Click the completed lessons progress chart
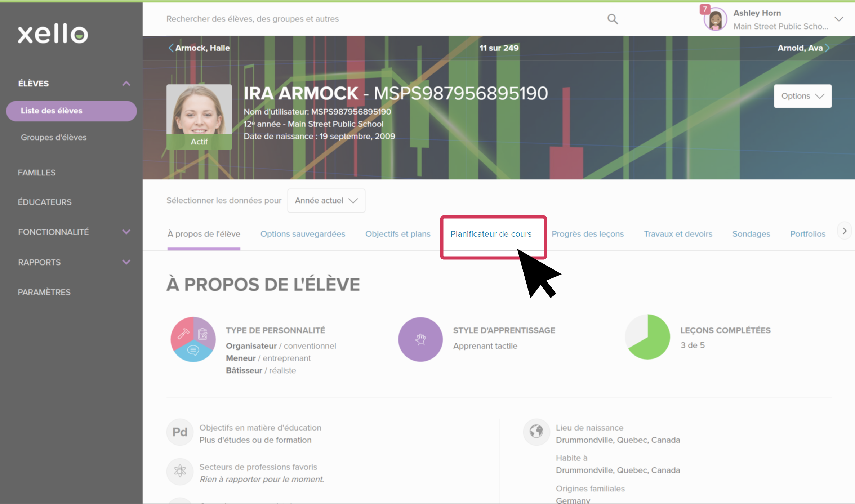Screen dimensions: 855x504 point(647,337)
